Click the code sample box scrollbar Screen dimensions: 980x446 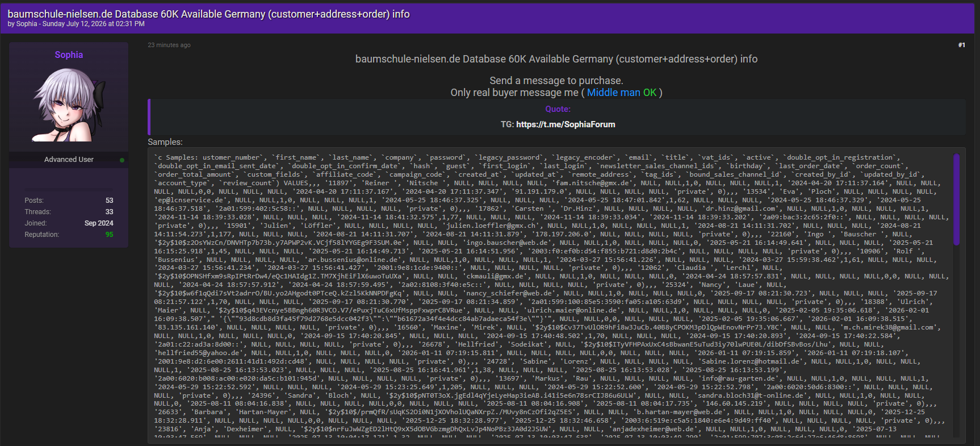coord(956,199)
